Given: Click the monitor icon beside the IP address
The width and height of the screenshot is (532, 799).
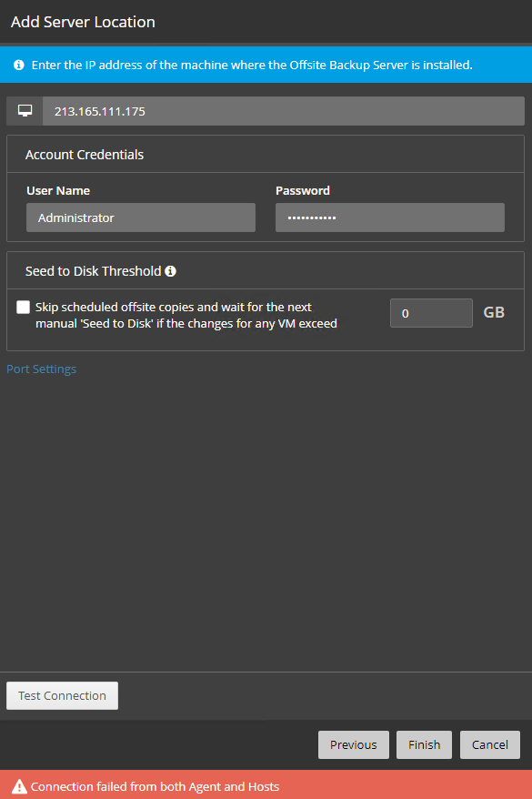Looking at the screenshot, I should [x=25, y=111].
